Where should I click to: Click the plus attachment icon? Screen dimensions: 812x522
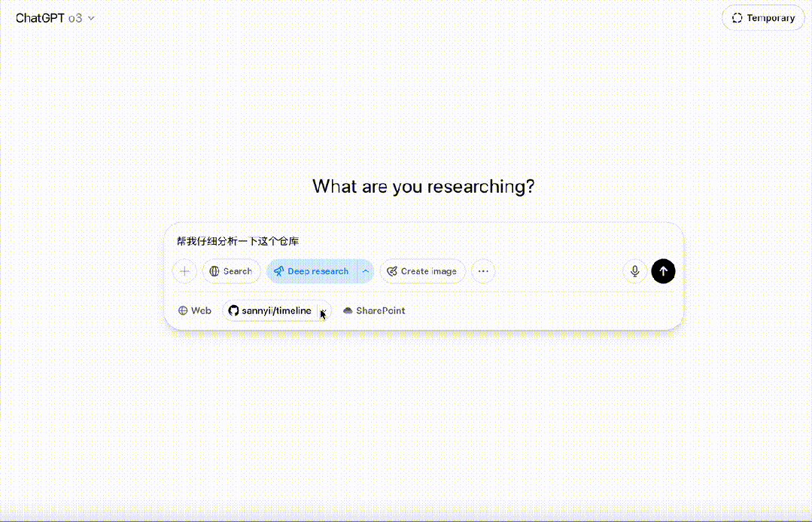tap(184, 271)
